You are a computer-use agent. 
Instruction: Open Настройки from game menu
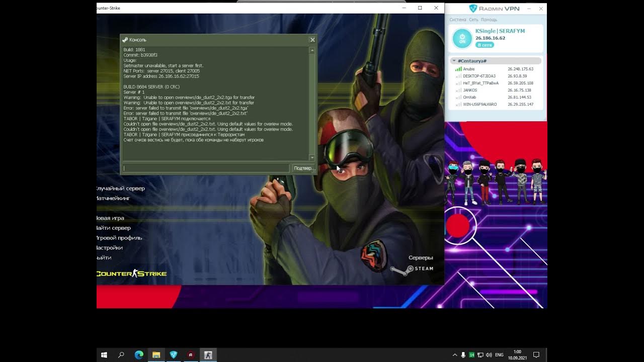110,248
